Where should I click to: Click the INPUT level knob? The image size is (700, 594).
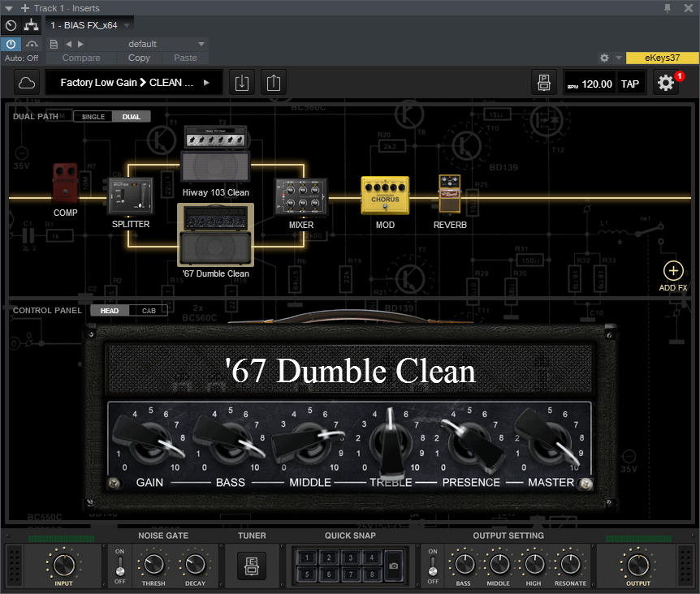pos(63,565)
